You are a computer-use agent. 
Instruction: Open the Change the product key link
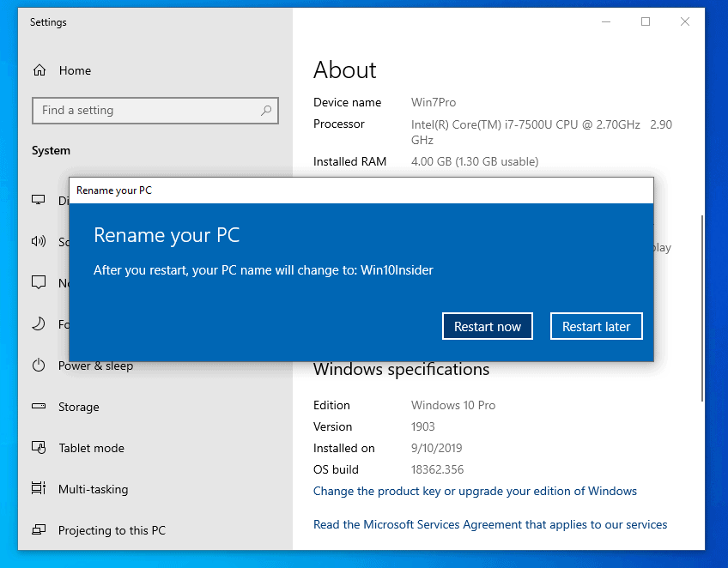(x=475, y=491)
